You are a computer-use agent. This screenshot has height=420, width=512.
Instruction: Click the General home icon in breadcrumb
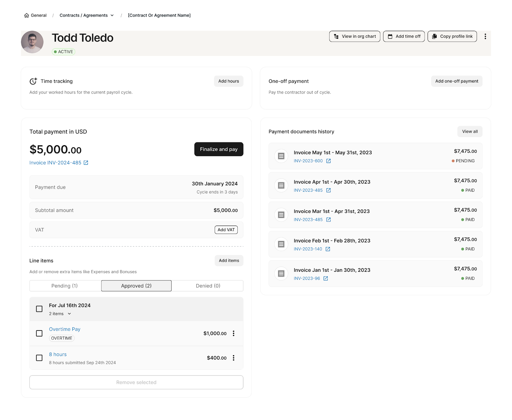(x=27, y=15)
